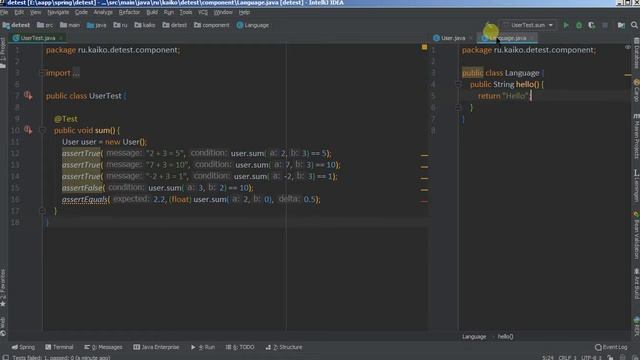
Task: Collapse the sum() method fold marker
Action: point(42,130)
